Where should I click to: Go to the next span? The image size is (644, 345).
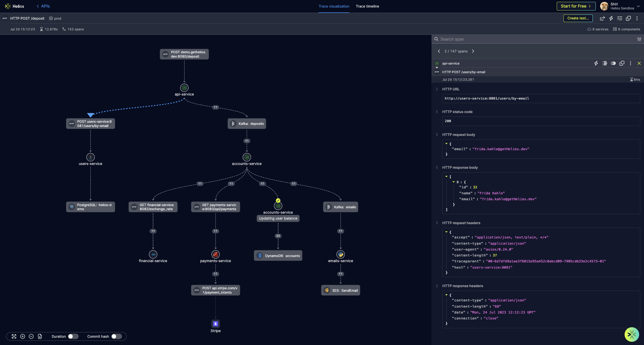(473, 51)
